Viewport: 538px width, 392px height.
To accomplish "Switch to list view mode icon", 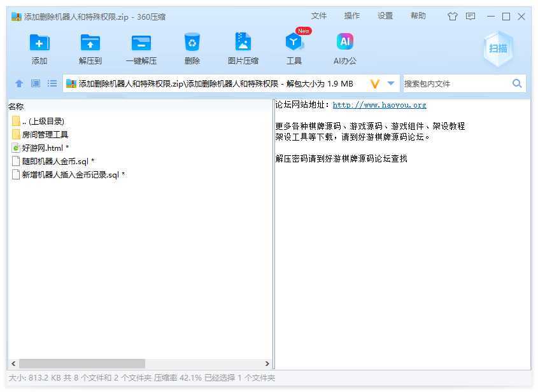I will click(52, 83).
